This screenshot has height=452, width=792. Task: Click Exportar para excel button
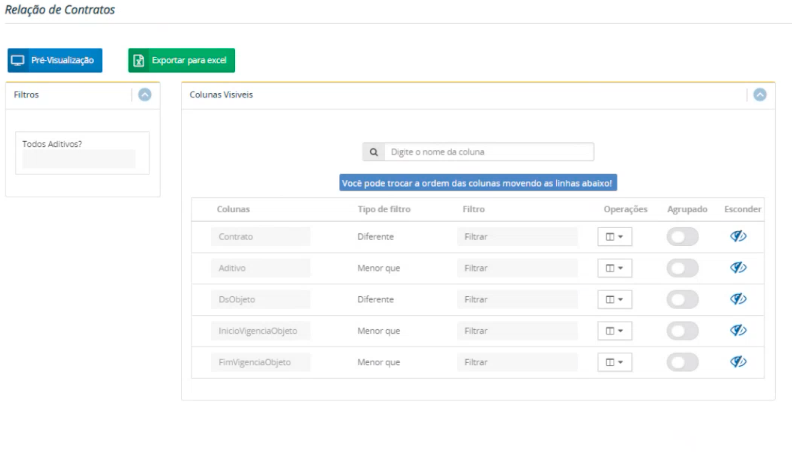coord(181,60)
